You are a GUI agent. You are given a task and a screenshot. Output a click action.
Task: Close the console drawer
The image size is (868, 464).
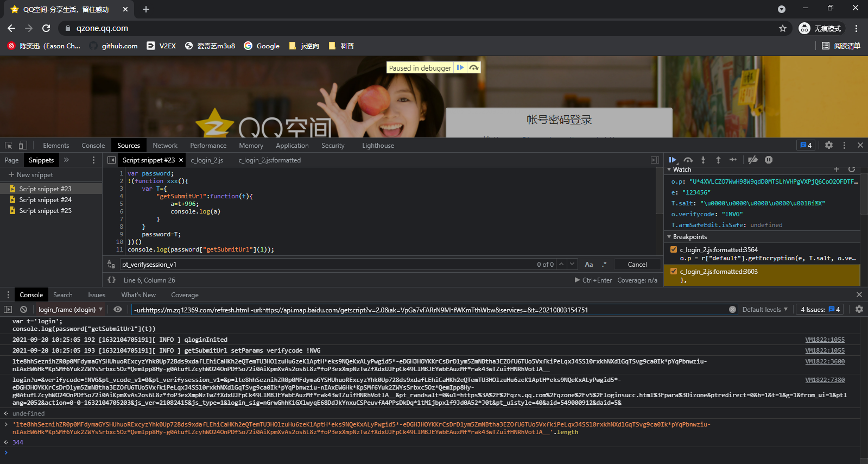click(859, 294)
